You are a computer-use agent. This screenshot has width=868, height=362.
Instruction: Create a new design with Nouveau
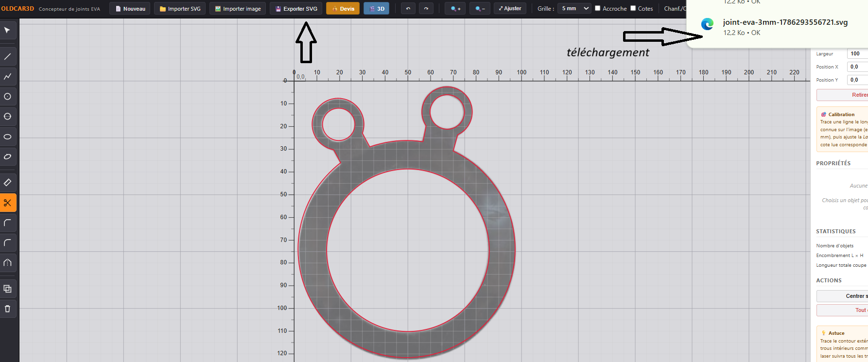pos(130,9)
